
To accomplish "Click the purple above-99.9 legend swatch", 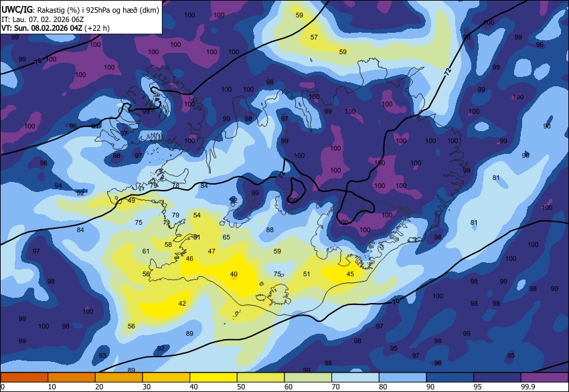I will click(x=545, y=377).
